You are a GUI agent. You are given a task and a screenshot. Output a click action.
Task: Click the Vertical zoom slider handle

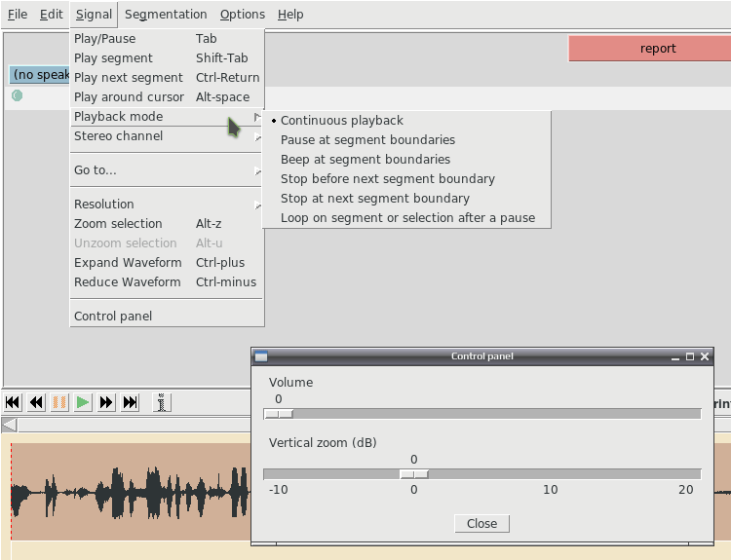point(414,474)
